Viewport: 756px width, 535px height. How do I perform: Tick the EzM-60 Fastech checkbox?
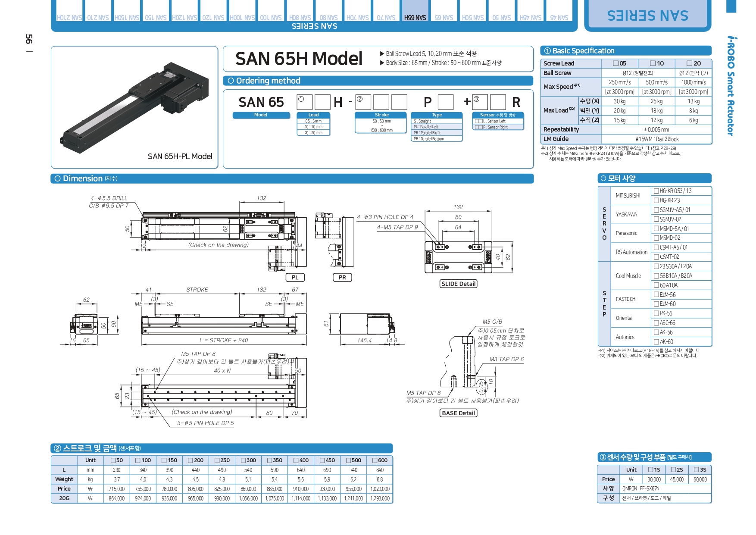(656, 303)
